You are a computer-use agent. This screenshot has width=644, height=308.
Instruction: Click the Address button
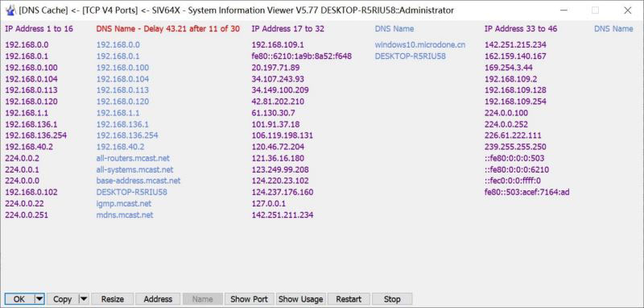point(158,299)
